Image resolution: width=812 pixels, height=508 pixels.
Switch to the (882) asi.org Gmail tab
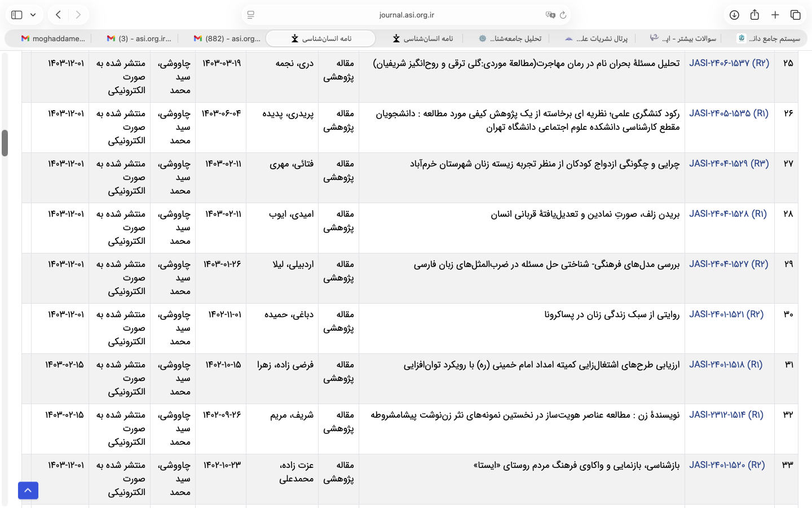227,38
